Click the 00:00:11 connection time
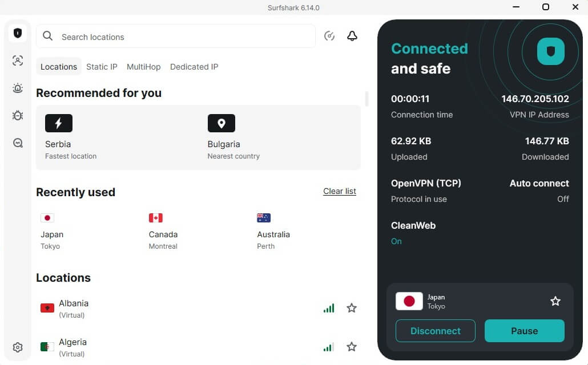The height and width of the screenshot is (365, 588). click(410, 99)
